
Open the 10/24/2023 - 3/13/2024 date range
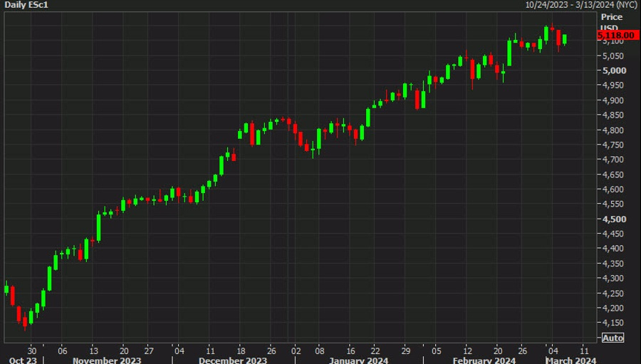(581, 5)
